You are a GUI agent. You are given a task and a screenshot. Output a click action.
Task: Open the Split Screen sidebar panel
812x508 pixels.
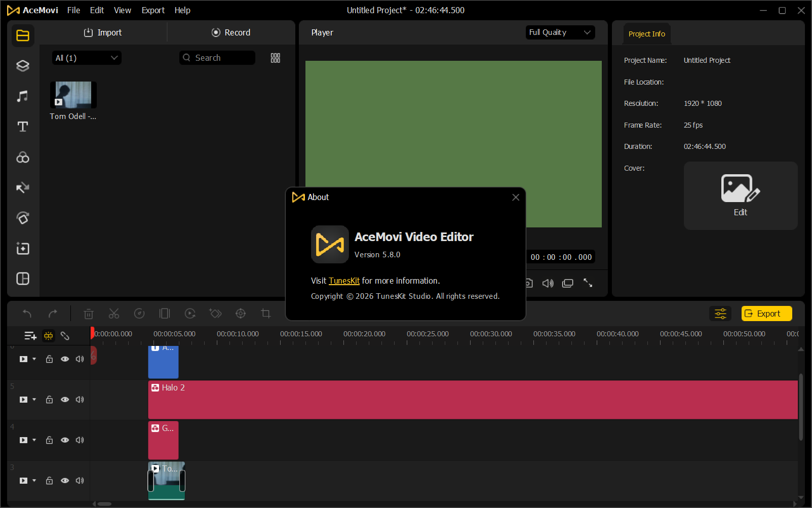[x=23, y=279]
